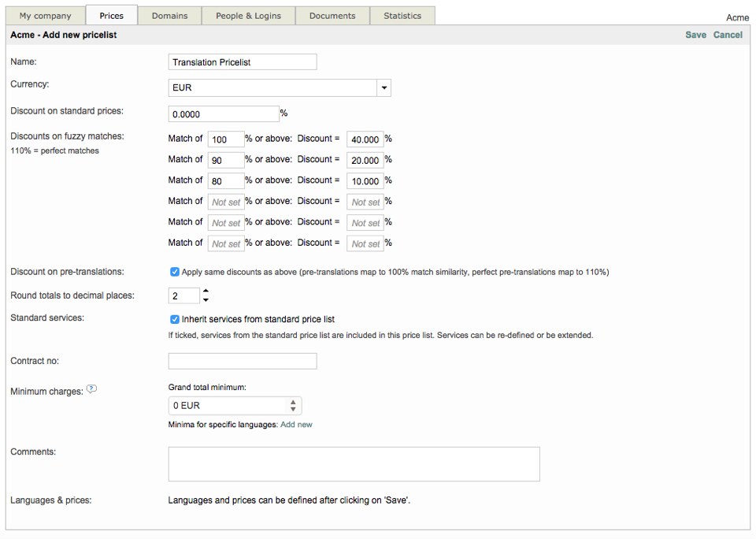Focus the Discount on standard prices field

[x=224, y=113]
